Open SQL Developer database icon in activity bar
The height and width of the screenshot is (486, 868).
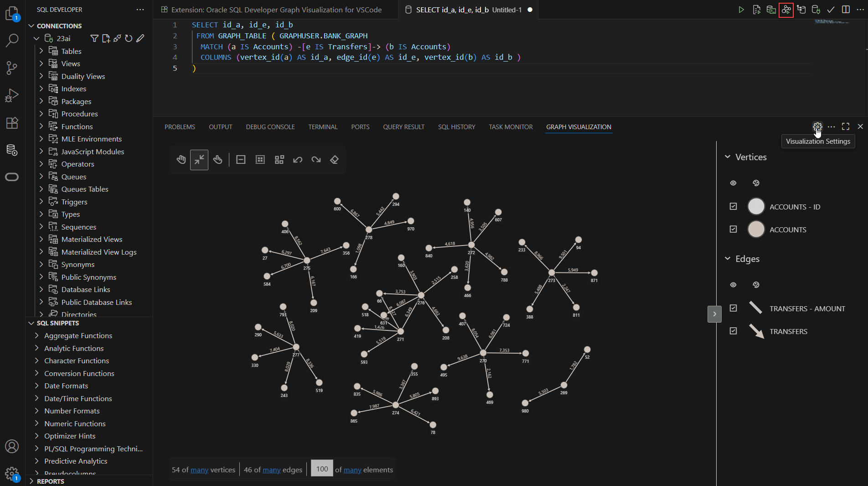12,150
